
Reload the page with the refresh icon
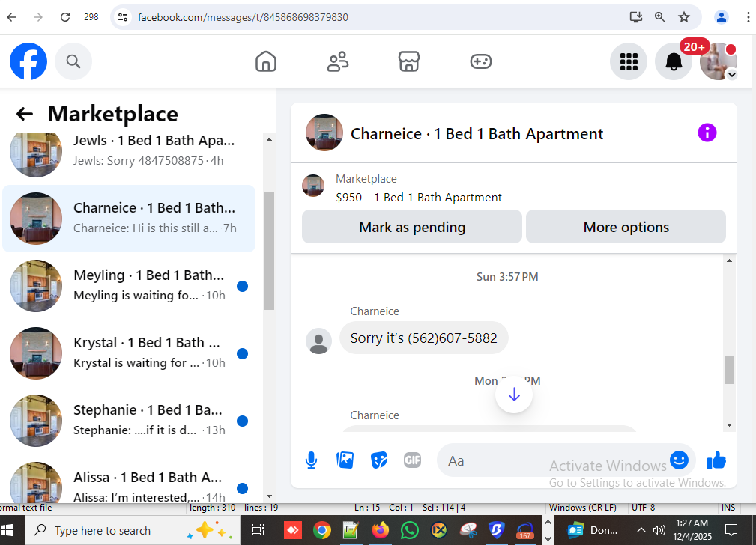[x=65, y=17]
